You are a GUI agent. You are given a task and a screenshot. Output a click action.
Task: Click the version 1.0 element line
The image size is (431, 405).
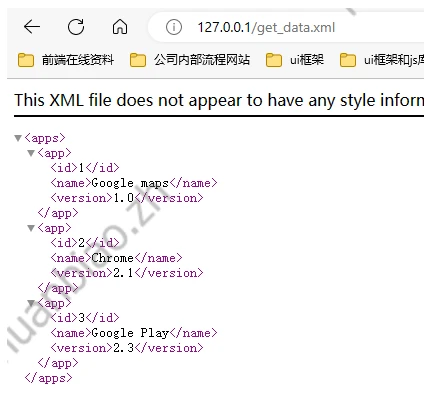pyautogui.click(x=127, y=198)
